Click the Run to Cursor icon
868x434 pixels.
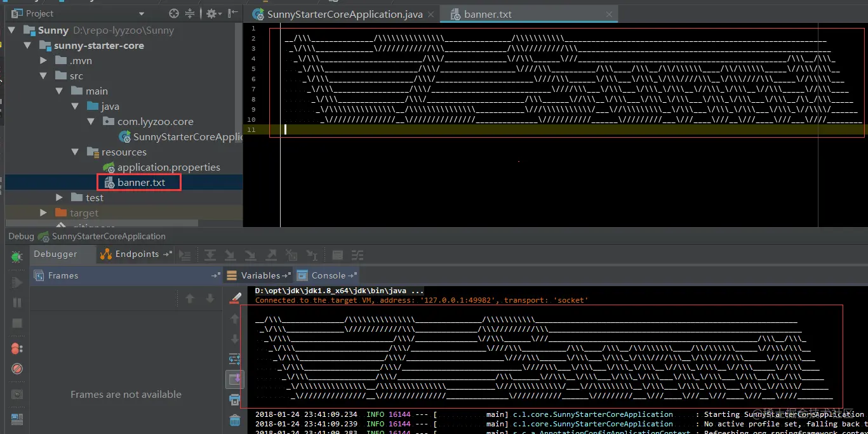coord(312,255)
